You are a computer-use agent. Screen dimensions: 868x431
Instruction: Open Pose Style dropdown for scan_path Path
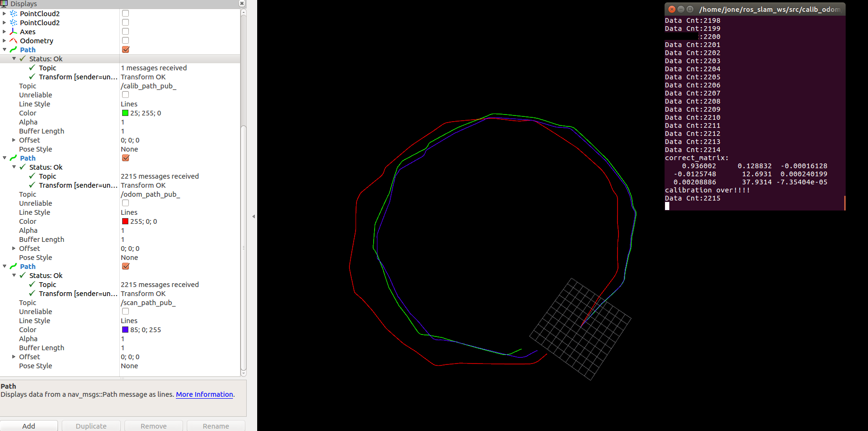pos(180,366)
